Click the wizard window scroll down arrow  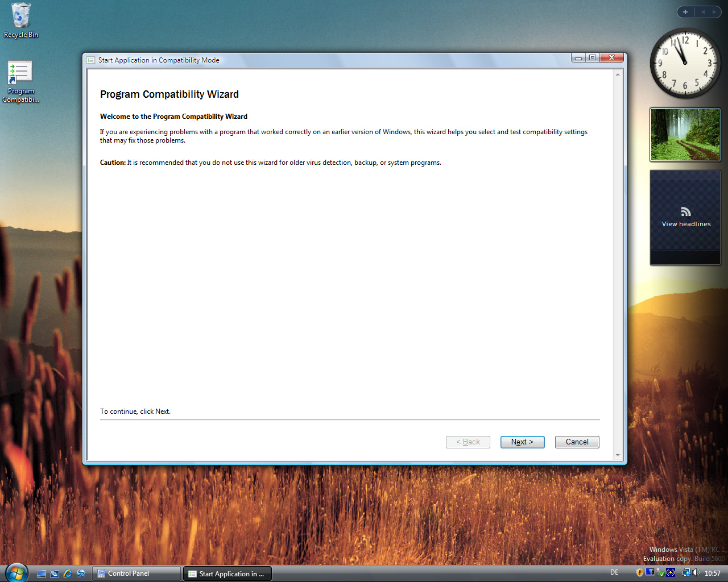(618, 455)
